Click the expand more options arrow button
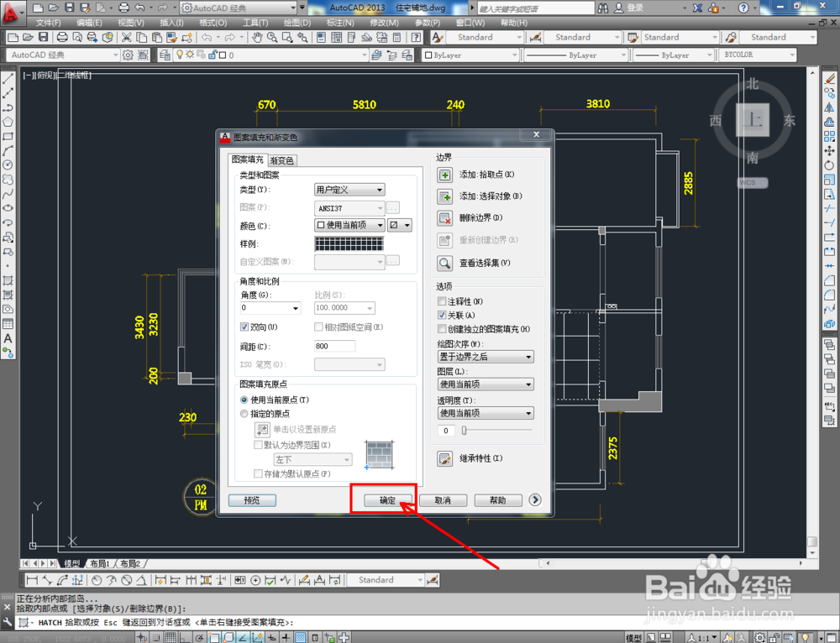This screenshot has width=840, height=643. coord(534,500)
